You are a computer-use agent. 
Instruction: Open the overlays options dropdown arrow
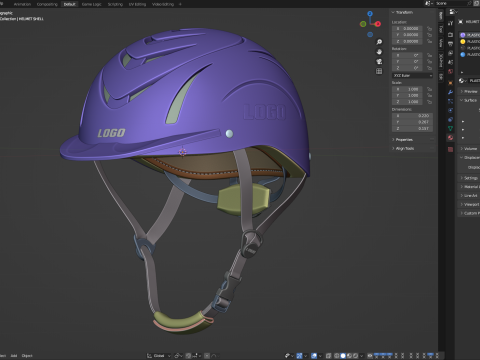pos(320,356)
